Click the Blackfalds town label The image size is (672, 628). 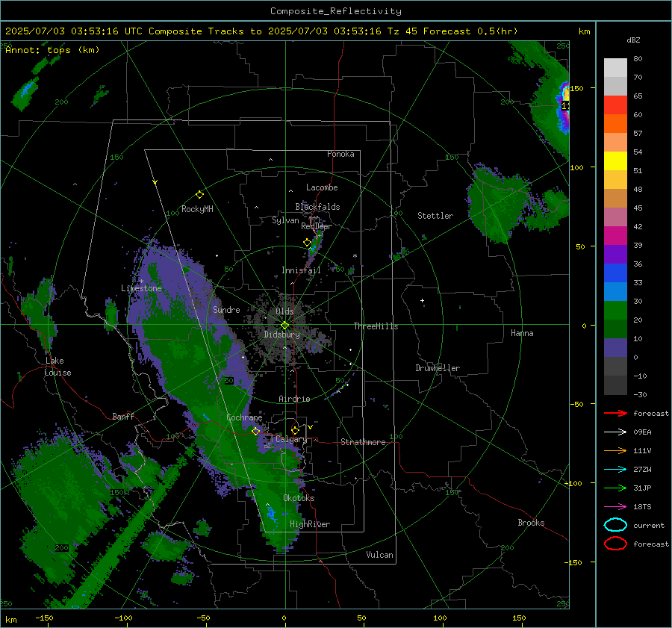point(317,207)
